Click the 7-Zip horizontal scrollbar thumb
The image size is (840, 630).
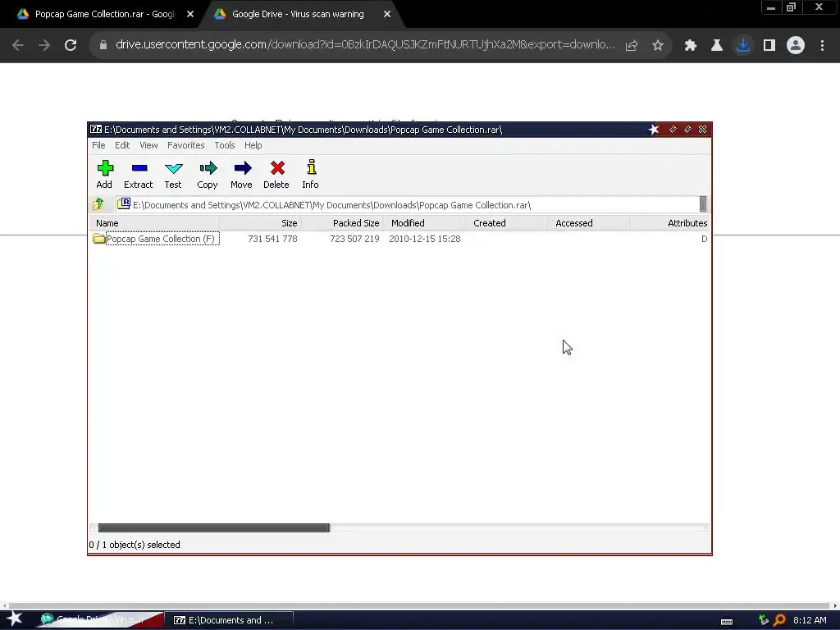(214, 527)
